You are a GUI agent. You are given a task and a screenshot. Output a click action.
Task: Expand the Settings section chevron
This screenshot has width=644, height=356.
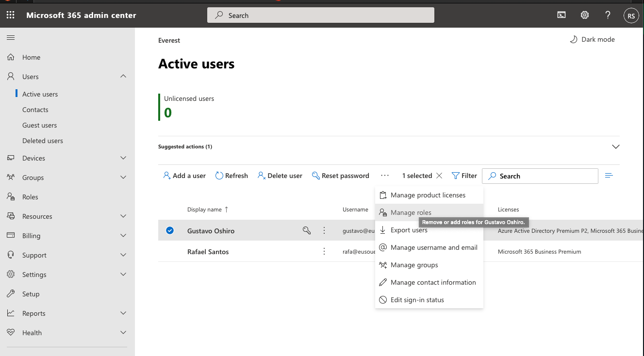coord(123,274)
